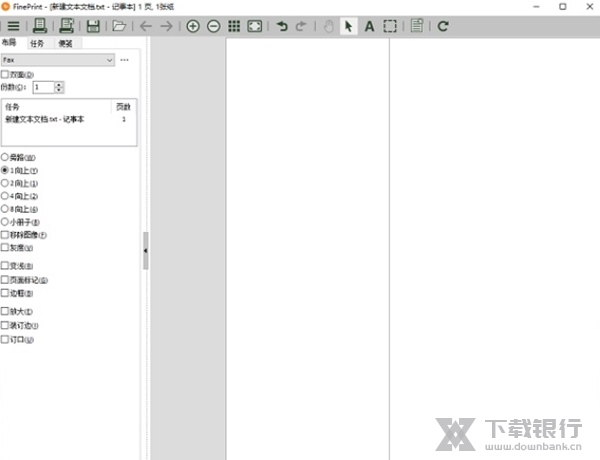Click the refresh icon in toolbar
Viewport: 600px width, 460px height.
pyautogui.click(x=443, y=26)
